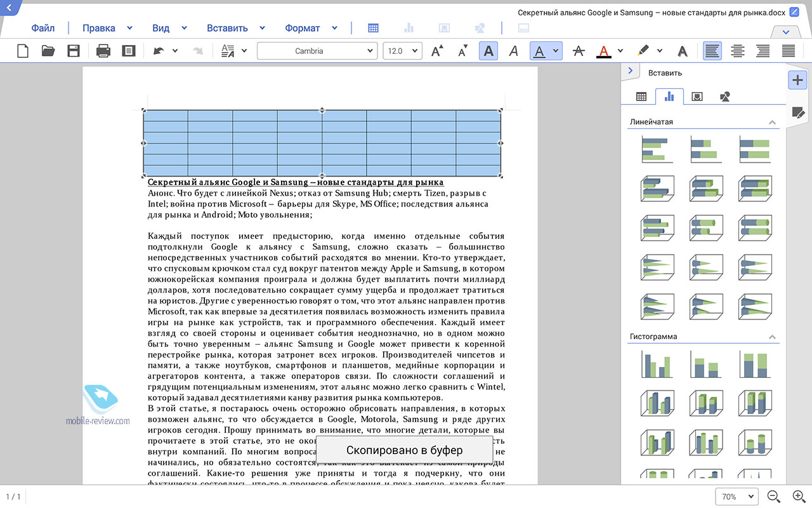The image size is (812, 508).
Task: Click the 1 / 1 page indicator
Action: pyautogui.click(x=13, y=497)
